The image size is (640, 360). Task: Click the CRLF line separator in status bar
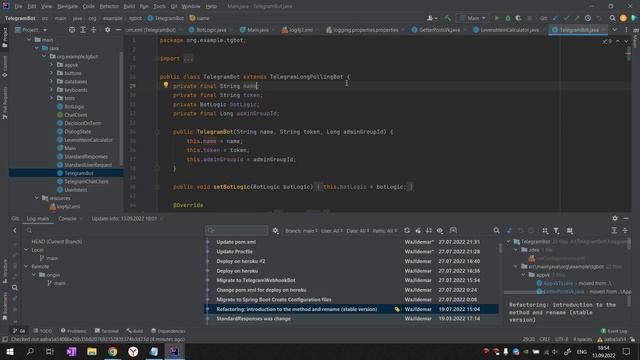(x=545, y=339)
